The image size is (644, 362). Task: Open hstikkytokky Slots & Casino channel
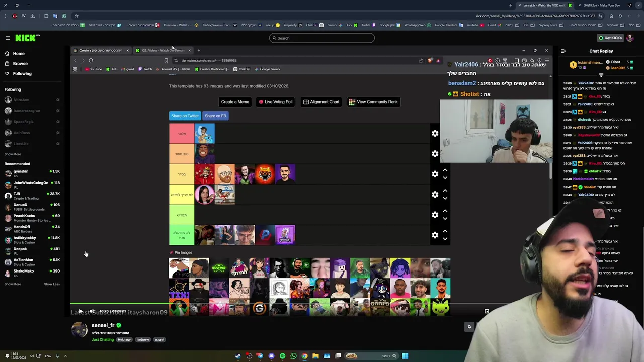click(32, 240)
